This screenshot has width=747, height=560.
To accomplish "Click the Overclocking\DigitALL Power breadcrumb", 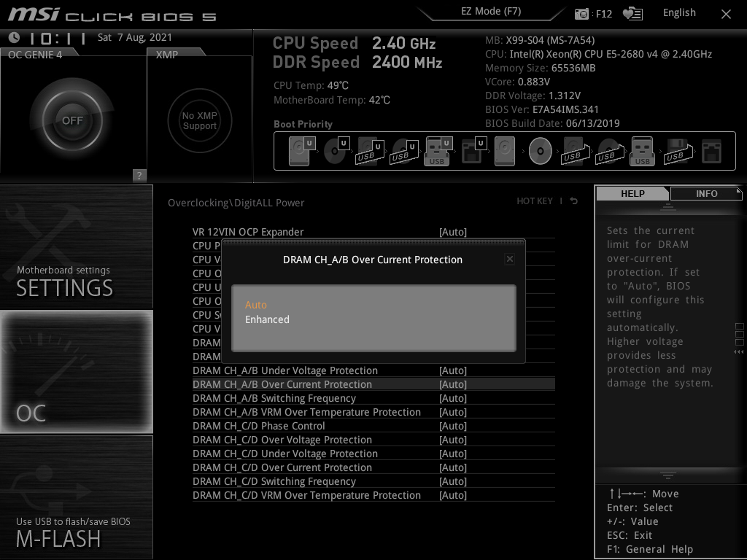I will 236,203.
